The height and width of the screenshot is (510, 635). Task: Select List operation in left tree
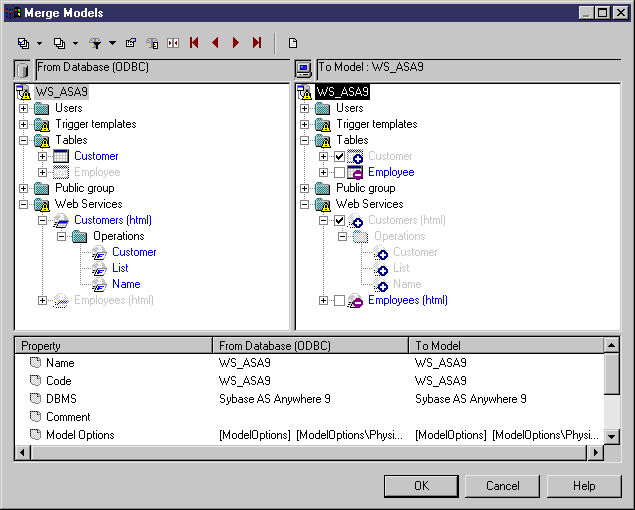[x=120, y=268]
